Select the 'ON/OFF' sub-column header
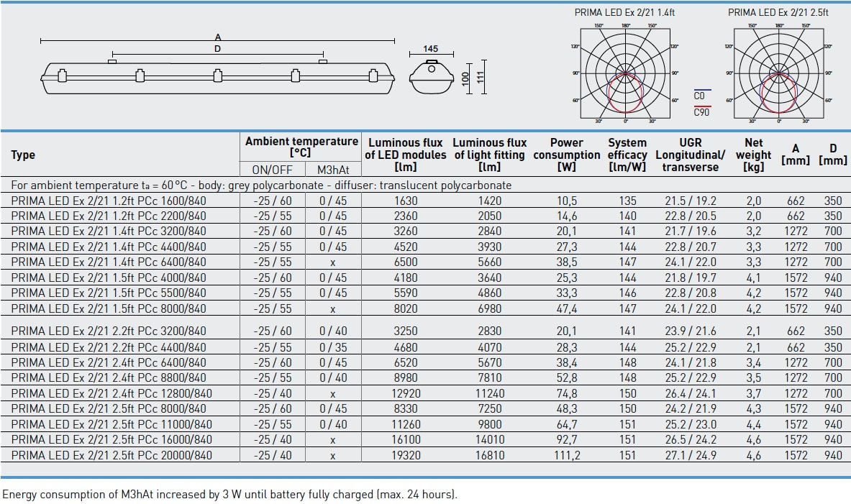 coord(273,170)
